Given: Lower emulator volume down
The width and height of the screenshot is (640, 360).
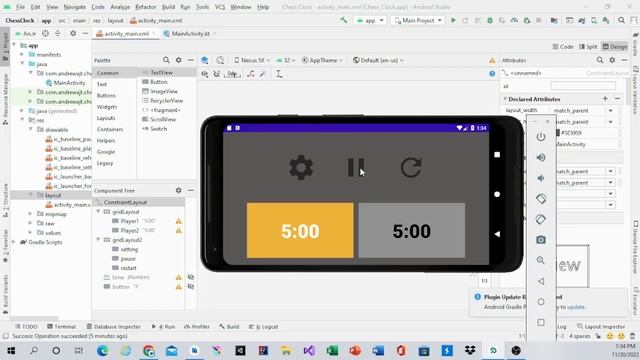Looking at the screenshot, I should pyautogui.click(x=541, y=178).
